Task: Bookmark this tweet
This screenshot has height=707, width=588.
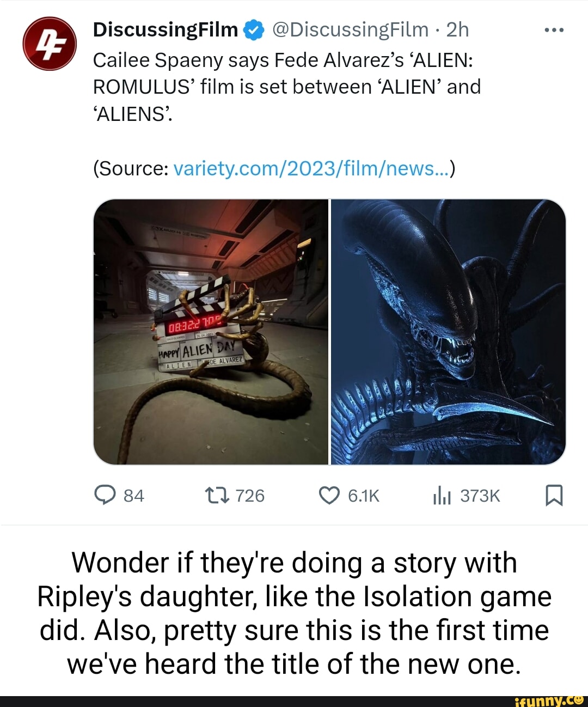Action: coord(554,495)
